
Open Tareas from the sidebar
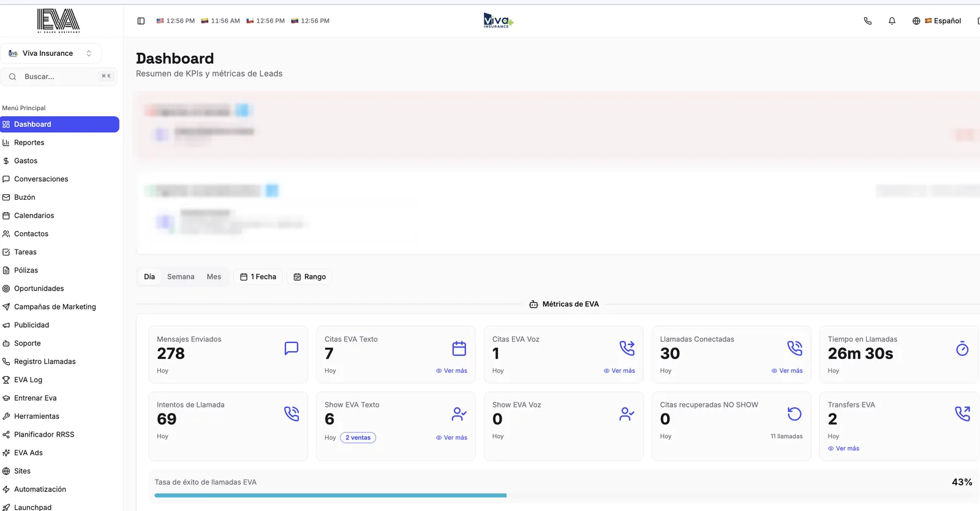pos(59,252)
